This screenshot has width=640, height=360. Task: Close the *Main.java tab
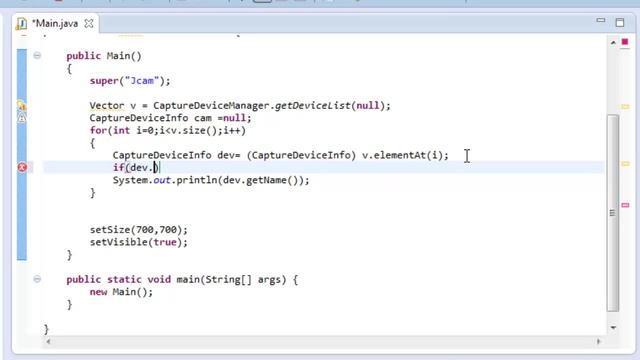coord(89,24)
